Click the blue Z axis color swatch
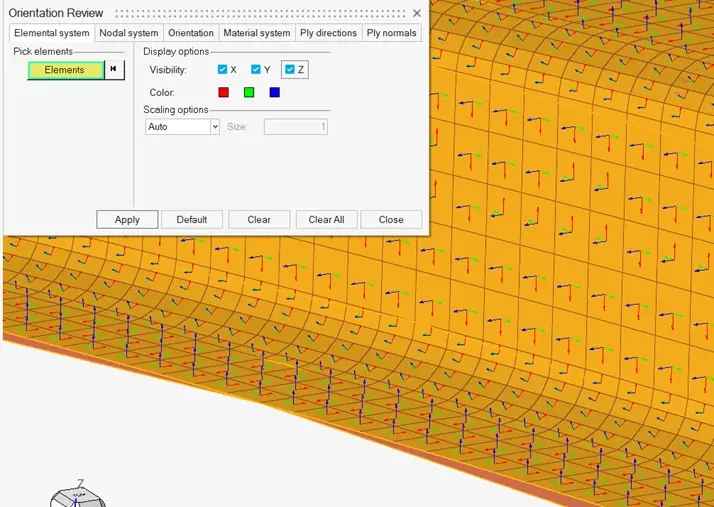 tap(275, 93)
